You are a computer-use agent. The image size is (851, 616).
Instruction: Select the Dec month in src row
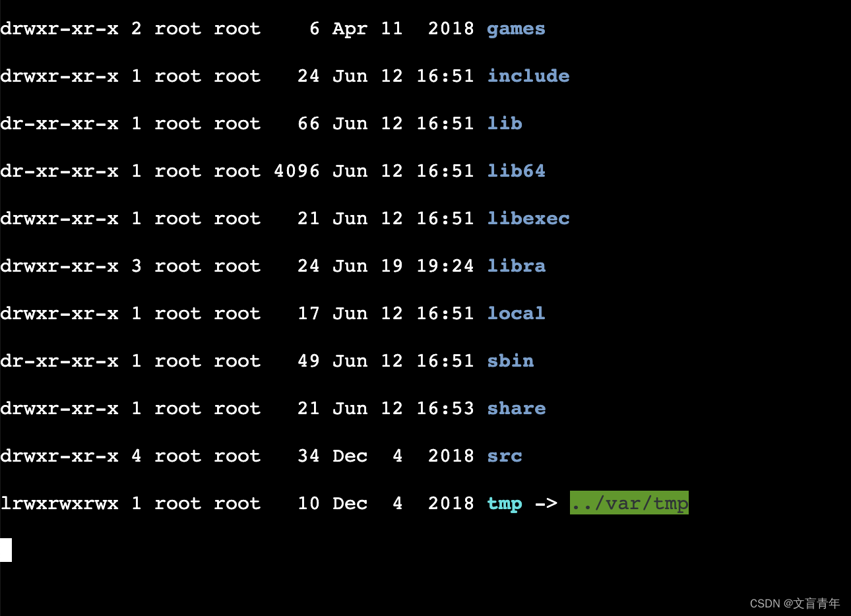coord(350,456)
